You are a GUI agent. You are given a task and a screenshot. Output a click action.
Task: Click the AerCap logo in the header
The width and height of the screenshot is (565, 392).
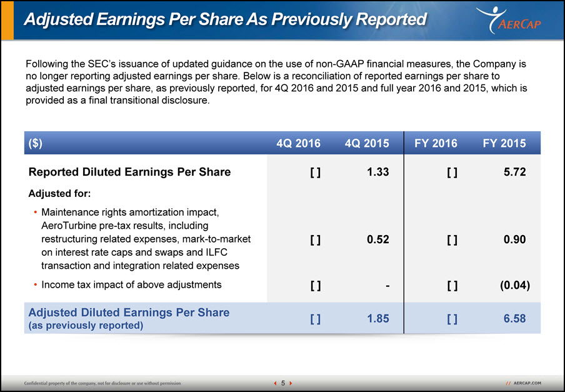[508, 20]
